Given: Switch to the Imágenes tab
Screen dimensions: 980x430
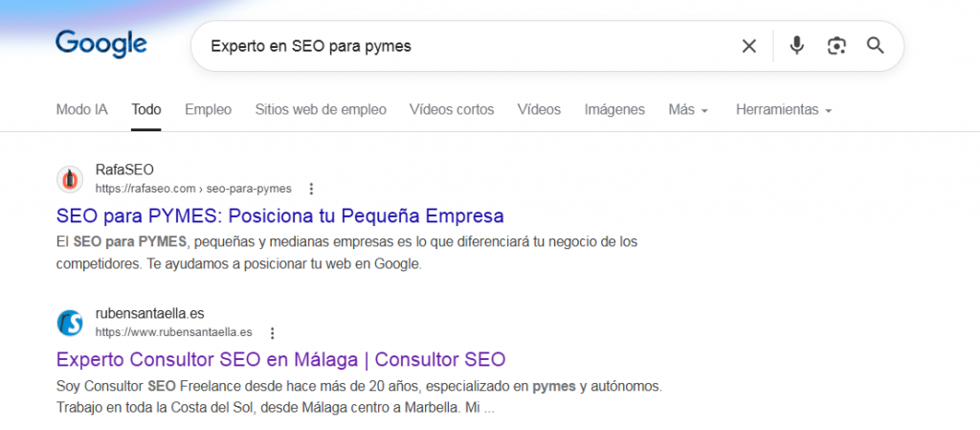Looking at the screenshot, I should (614, 110).
